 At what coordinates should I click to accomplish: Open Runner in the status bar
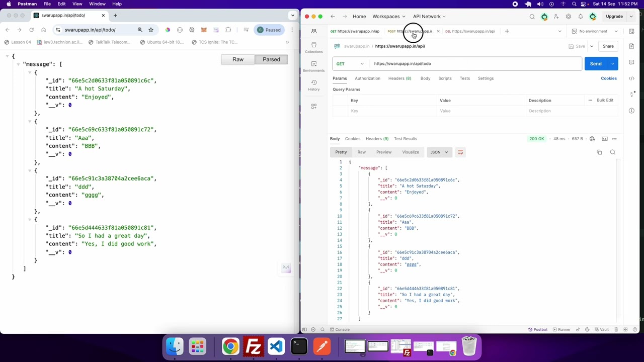coord(561,329)
